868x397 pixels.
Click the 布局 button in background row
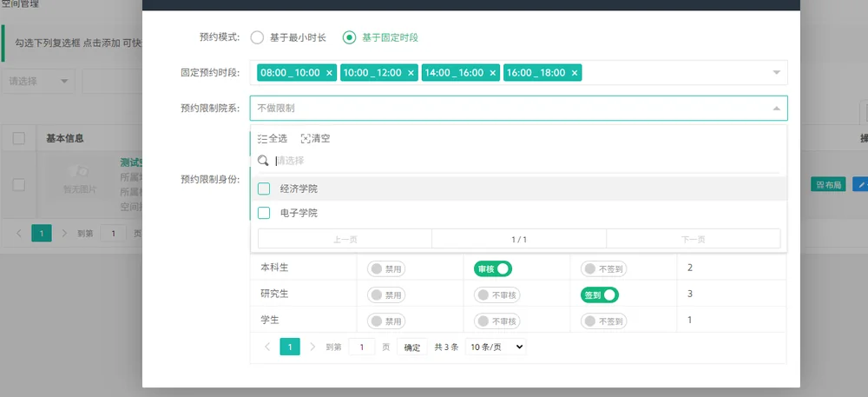click(x=828, y=184)
